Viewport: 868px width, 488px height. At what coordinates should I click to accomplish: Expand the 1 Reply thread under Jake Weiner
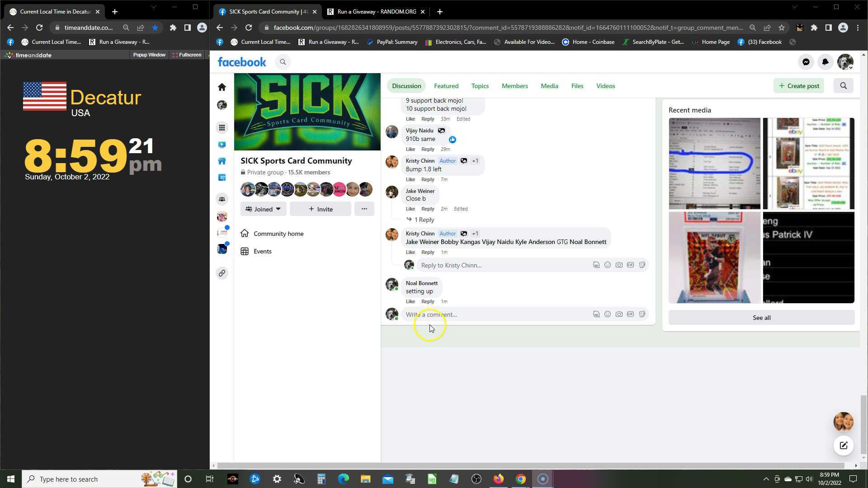[424, 220]
